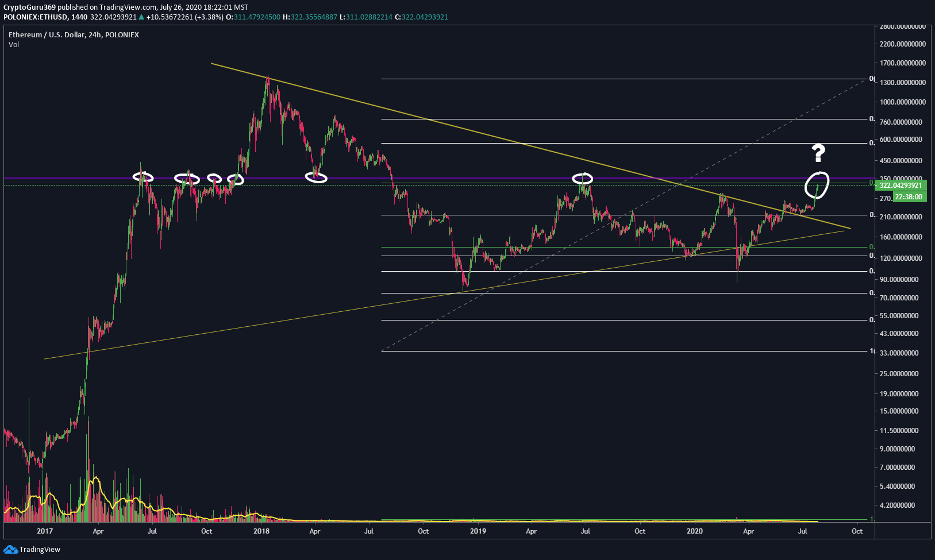
Task: Click the 450.00000000 price axis label
Action: coord(901,161)
